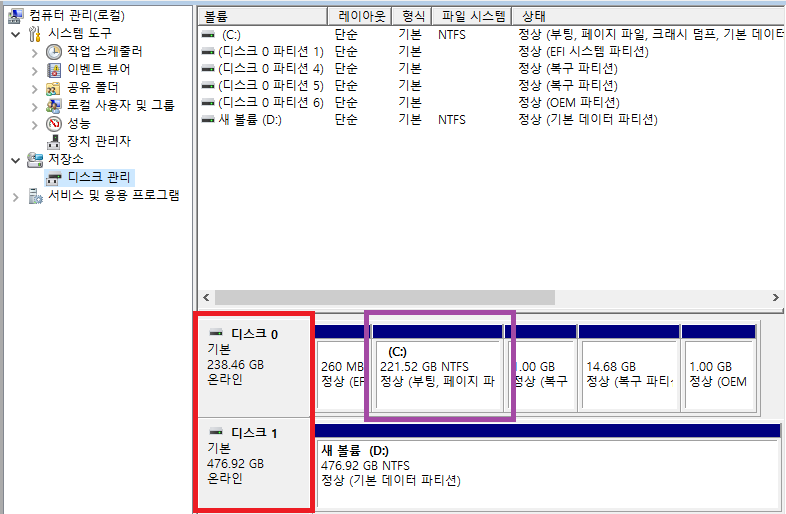Click the disk icon next to 디스크 1 label
The width and height of the screenshot is (786, 514).
click(216, 431)
